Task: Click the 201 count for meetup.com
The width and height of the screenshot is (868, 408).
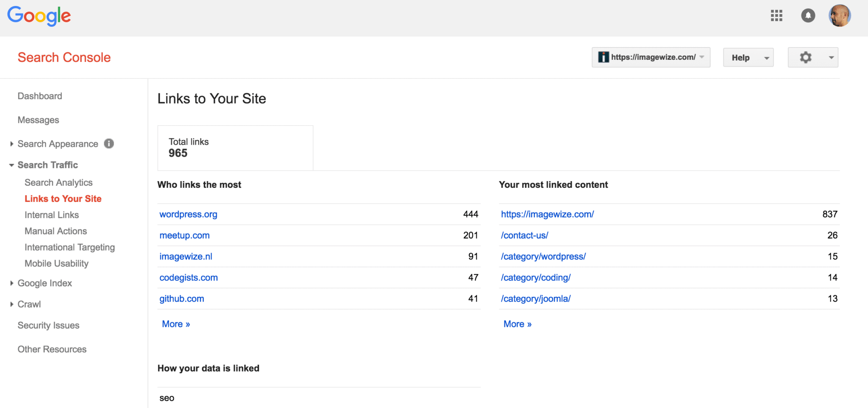Action: click(x=470, y=235)
